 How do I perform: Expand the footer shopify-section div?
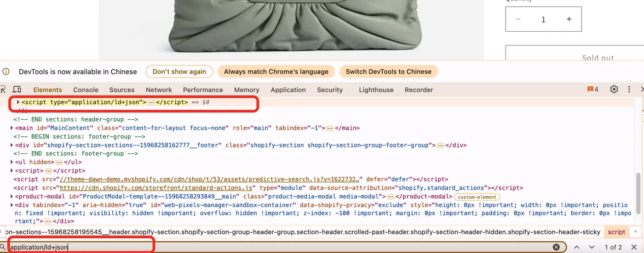(x=12, y=145)
